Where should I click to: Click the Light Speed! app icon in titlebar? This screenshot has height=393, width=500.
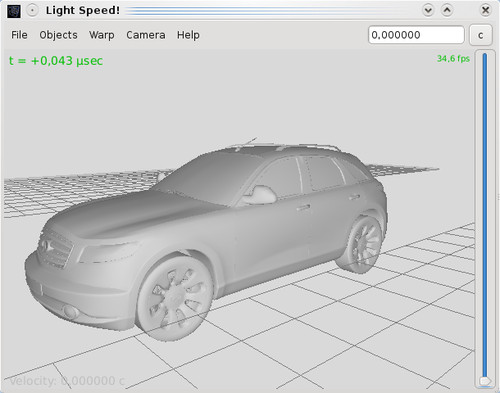point(14,11)
